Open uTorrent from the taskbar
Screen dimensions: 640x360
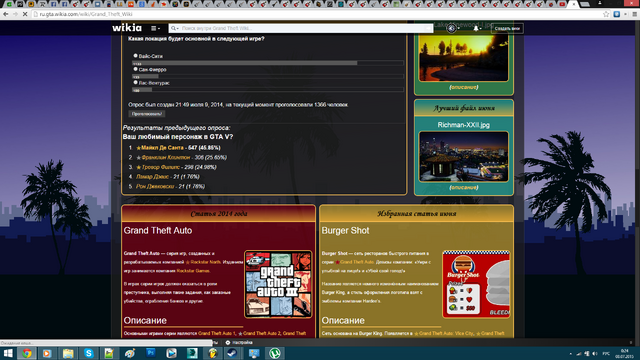[275, 353]
